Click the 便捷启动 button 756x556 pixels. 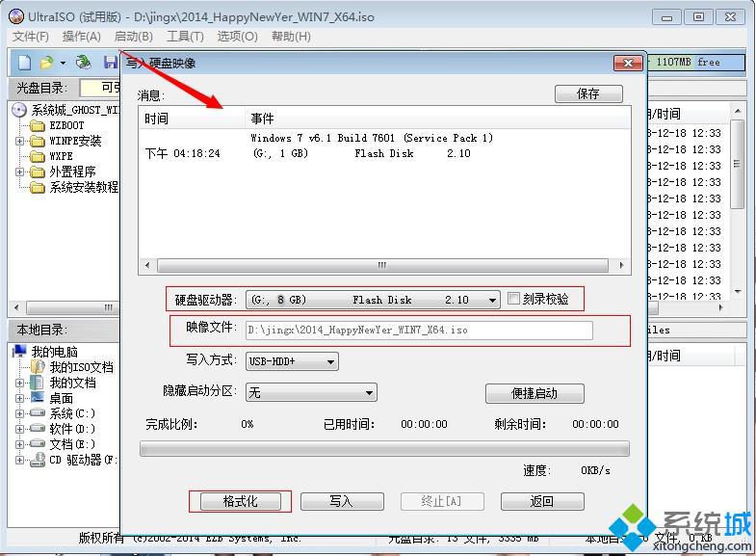tap(534, 393)
